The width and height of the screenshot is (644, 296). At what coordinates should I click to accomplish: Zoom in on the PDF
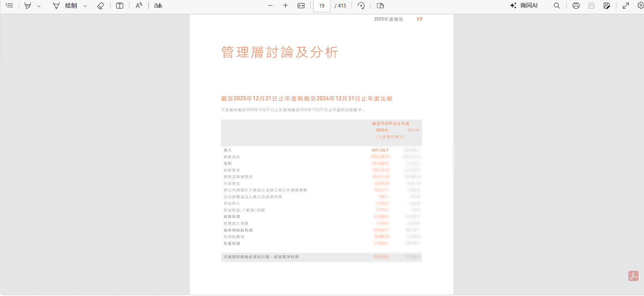(x=285, y=5)
